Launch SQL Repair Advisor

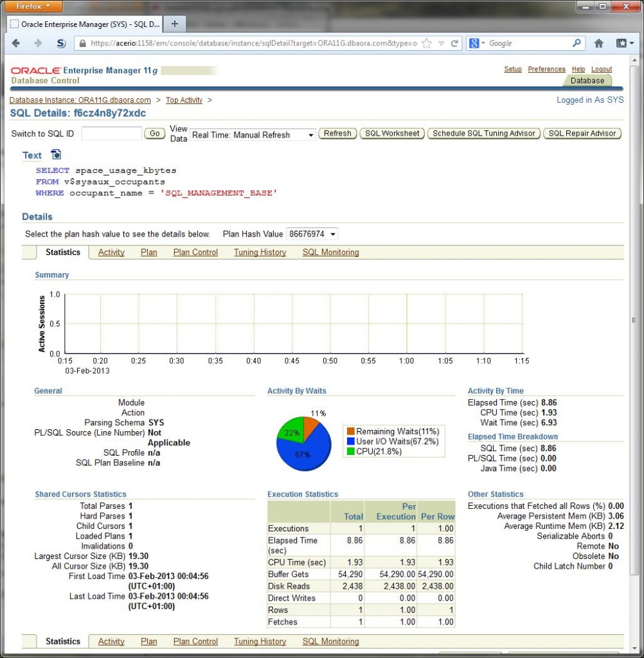pos(582,134)
